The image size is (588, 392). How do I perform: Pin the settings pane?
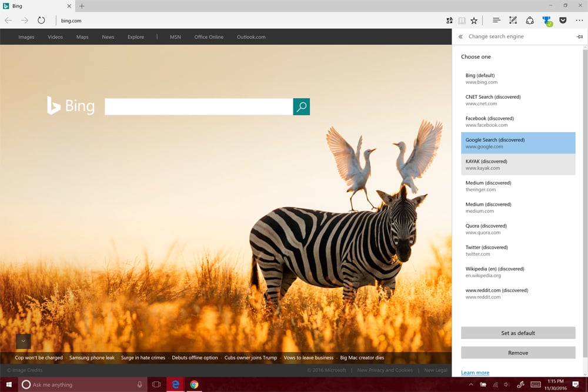coord(580,36)
